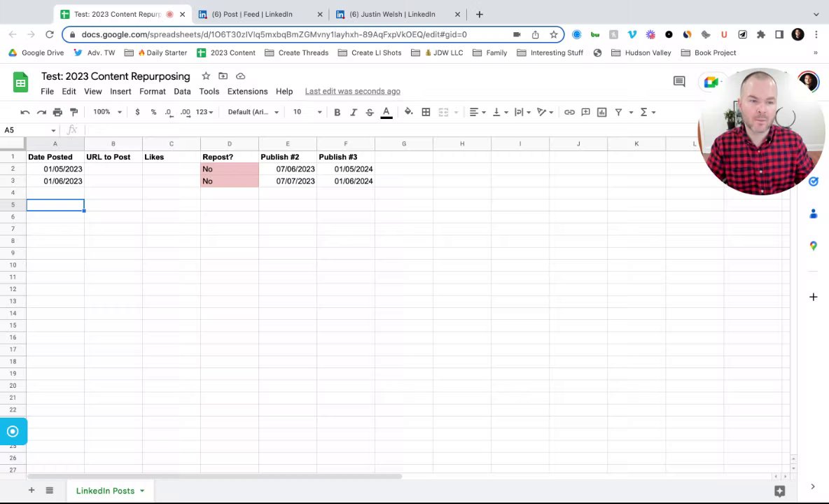Toggle Strikethrough formatting
This screenshot has height=504, width=829.
(x=370, y=112)
